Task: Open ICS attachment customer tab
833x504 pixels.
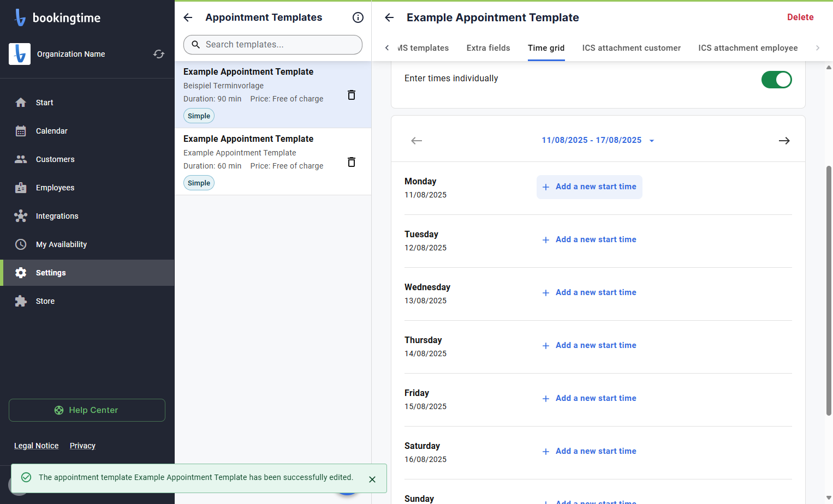Action: click(x=631, y=48)
